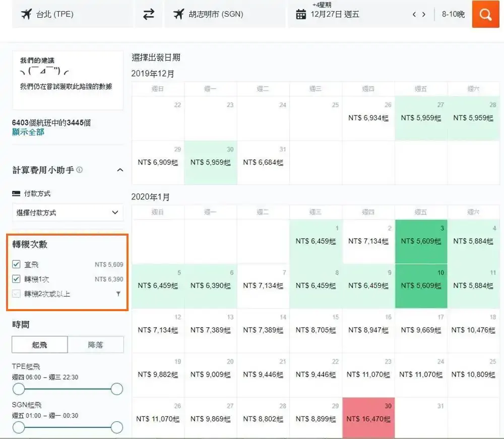The image size is (504, 439).
Task: Click the 顯示全部 link
Action: (28, 132)
